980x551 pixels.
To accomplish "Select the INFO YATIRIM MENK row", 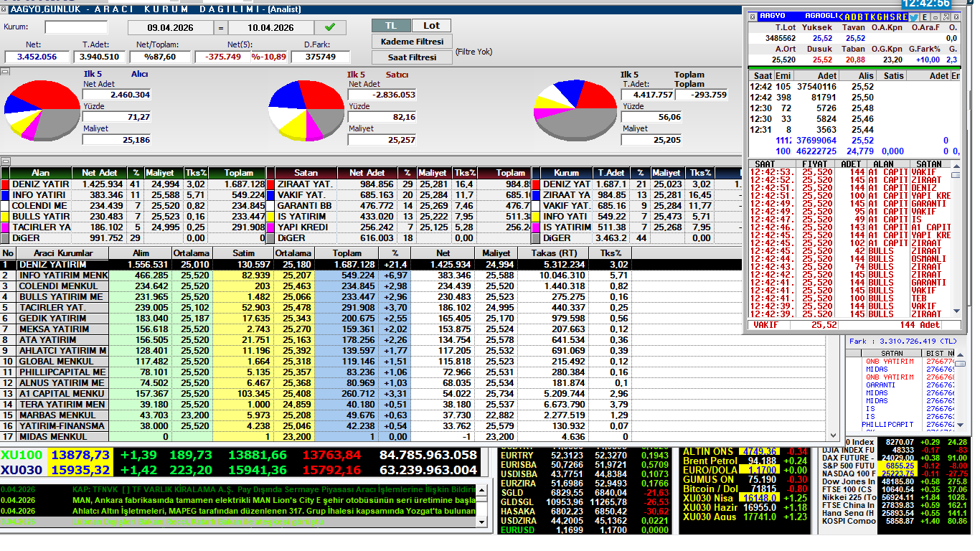I will tap(63, 275).
